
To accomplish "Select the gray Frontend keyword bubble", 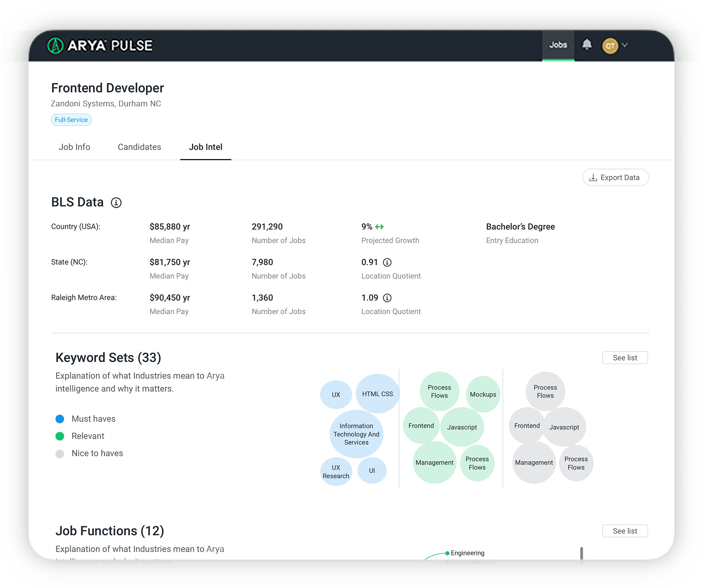I will click(527, 426).
